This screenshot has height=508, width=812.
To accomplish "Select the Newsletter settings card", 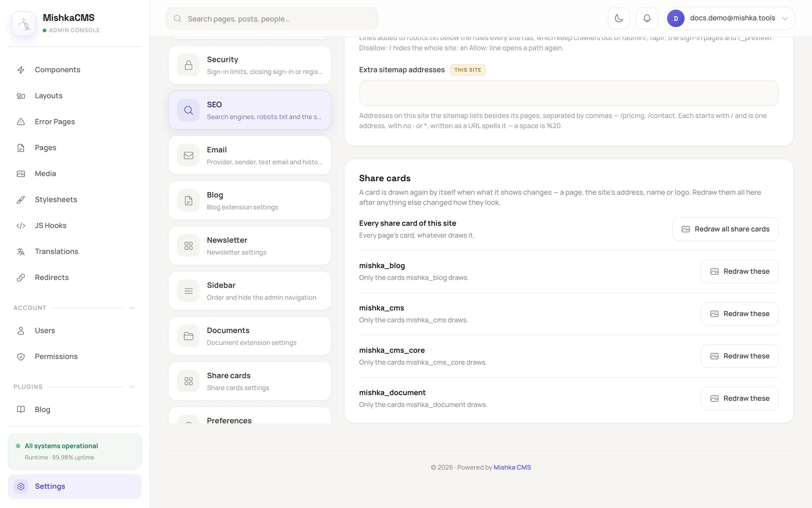I will click(250, 246).
